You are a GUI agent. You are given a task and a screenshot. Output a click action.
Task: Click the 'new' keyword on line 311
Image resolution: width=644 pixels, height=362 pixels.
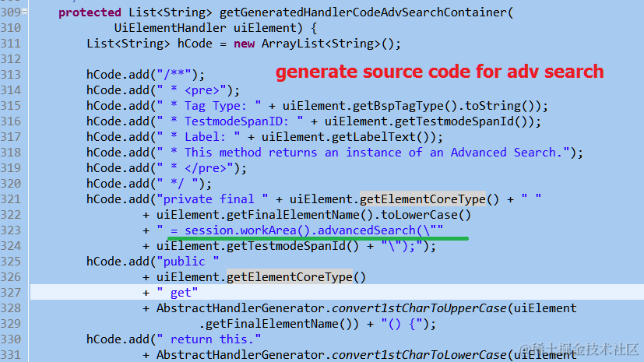[x=244, y=44]
